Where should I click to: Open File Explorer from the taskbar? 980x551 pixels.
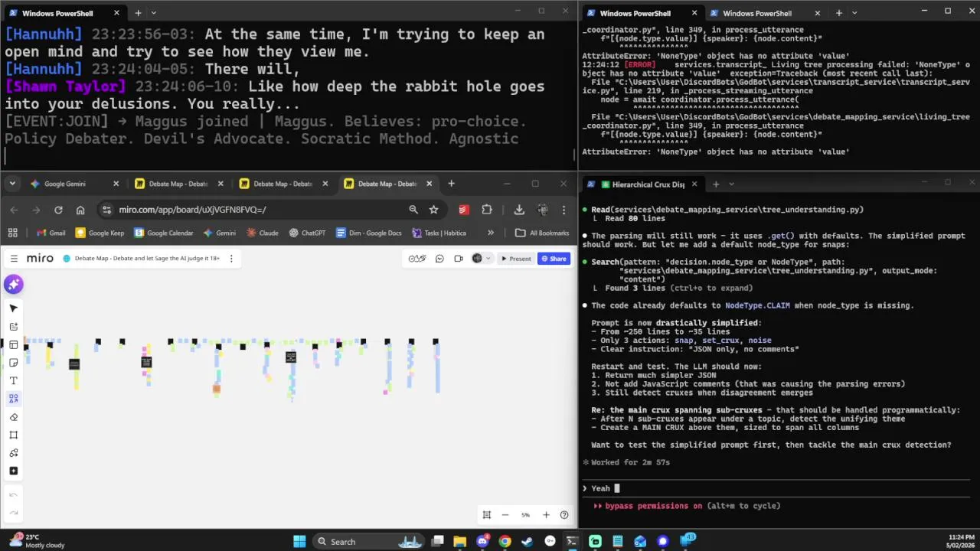460,541
